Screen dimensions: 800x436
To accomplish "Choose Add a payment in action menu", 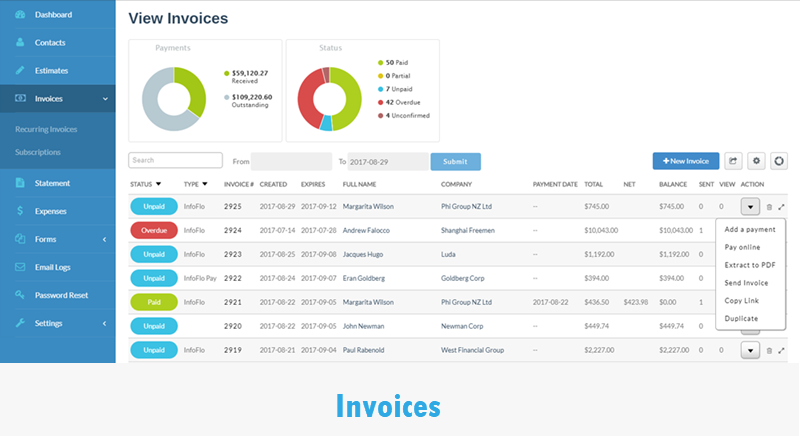I will click(x=749, y=229).
